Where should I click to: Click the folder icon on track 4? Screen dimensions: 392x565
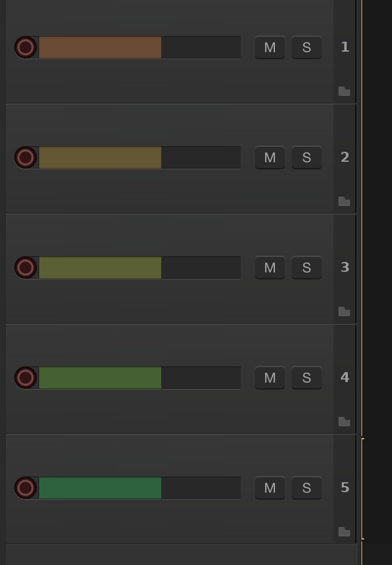pyautogui.click(x=344, y=421)
